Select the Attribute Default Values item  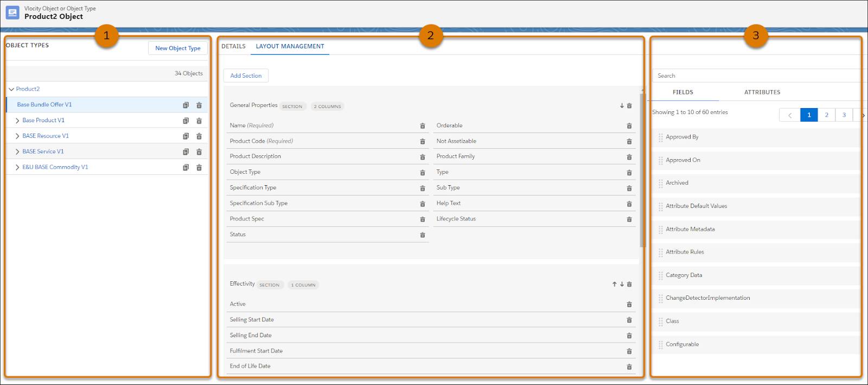click(x=756, y=206)
